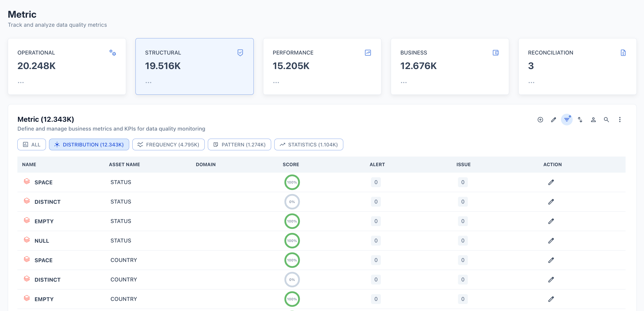644x311 pixels.
Task: Click the 100% score ring for EMPTY COUNTRY
Action: click(292, 299)
